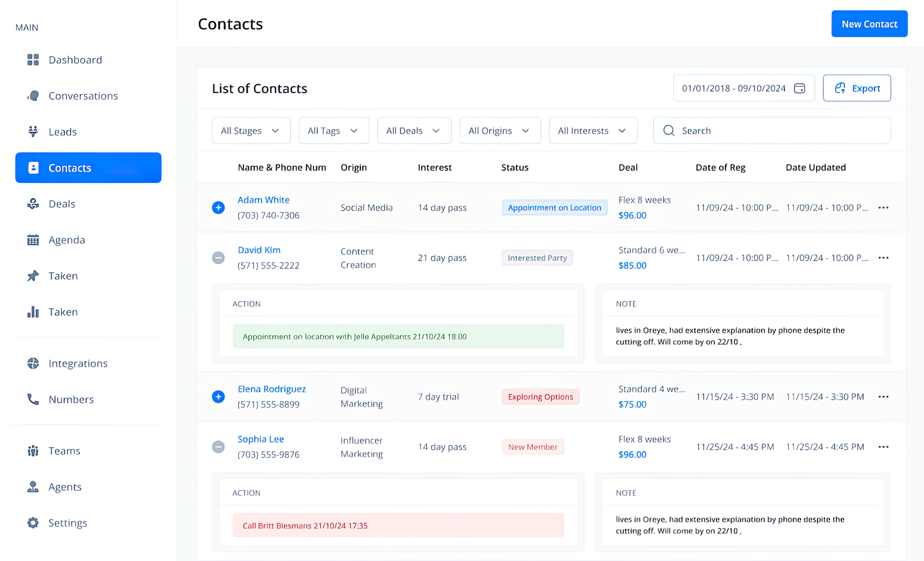This screenshot has height=561, width=924.
Task: Expand Adam White's row details
Action: [218, 207]
